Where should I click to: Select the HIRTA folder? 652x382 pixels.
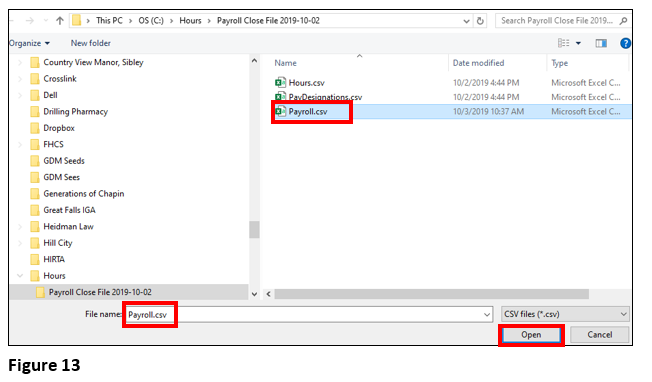[54, 259]
